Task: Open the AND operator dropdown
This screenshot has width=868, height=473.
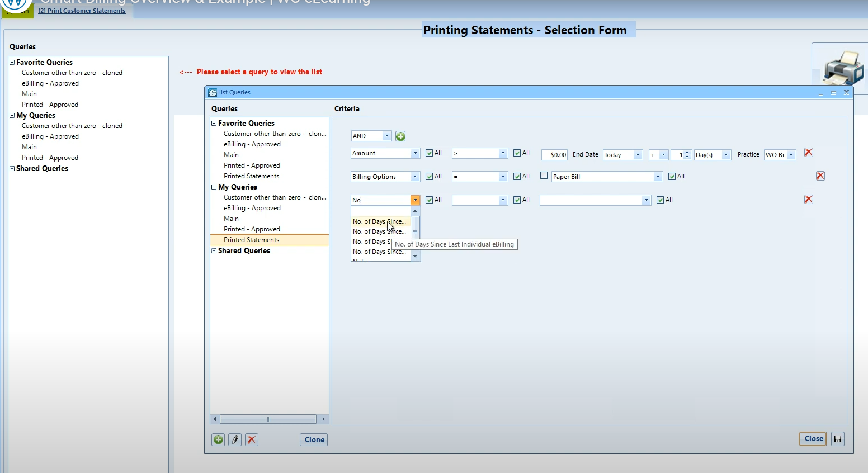Action: (386, 136)
